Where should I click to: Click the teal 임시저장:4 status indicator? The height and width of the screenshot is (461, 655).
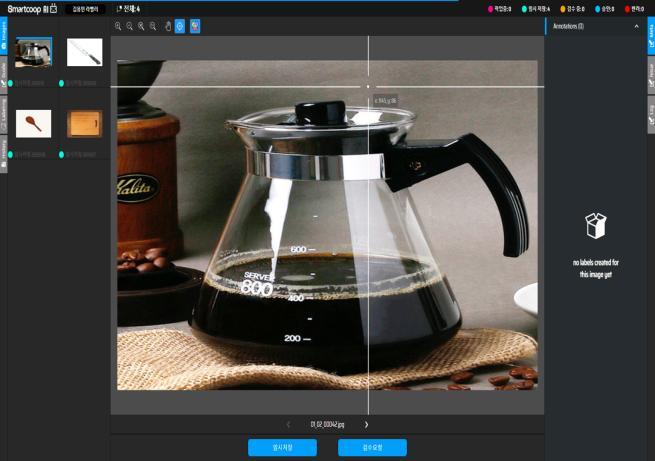coord(536,9)
